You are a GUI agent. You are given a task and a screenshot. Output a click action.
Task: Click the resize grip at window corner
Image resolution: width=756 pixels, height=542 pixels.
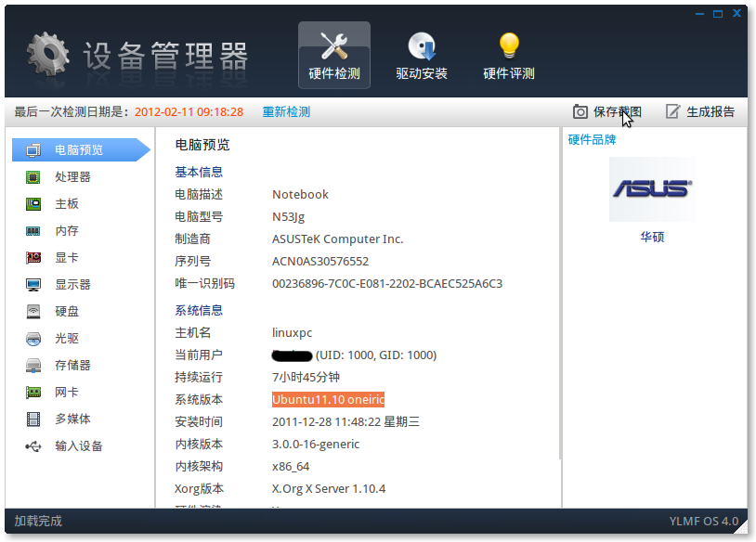pyautogui.click(x=741, y=527)
